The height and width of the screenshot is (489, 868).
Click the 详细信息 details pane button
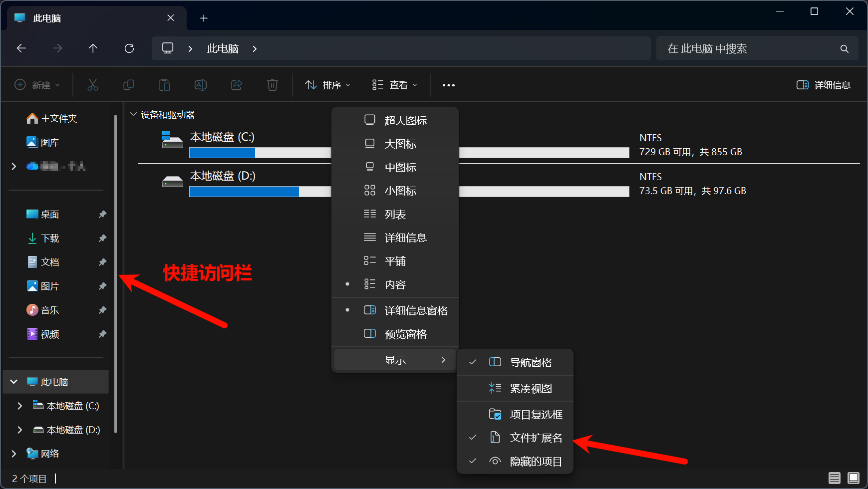coord(824,85)
